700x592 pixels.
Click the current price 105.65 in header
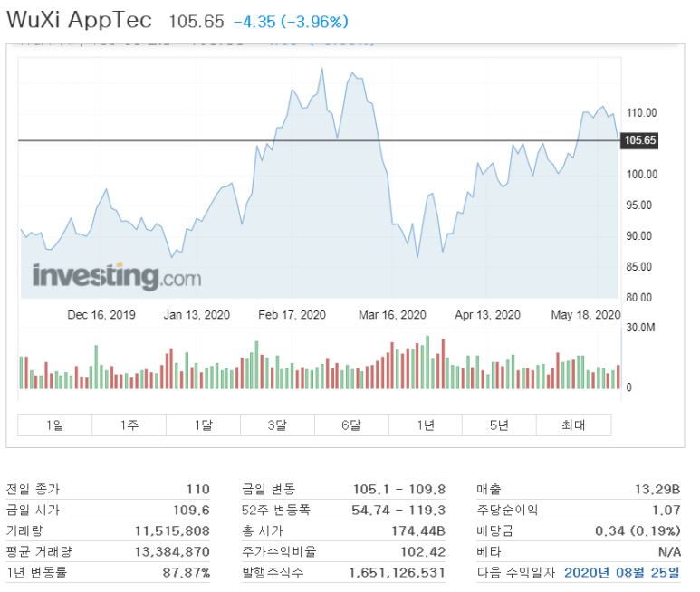coord(197,22)
